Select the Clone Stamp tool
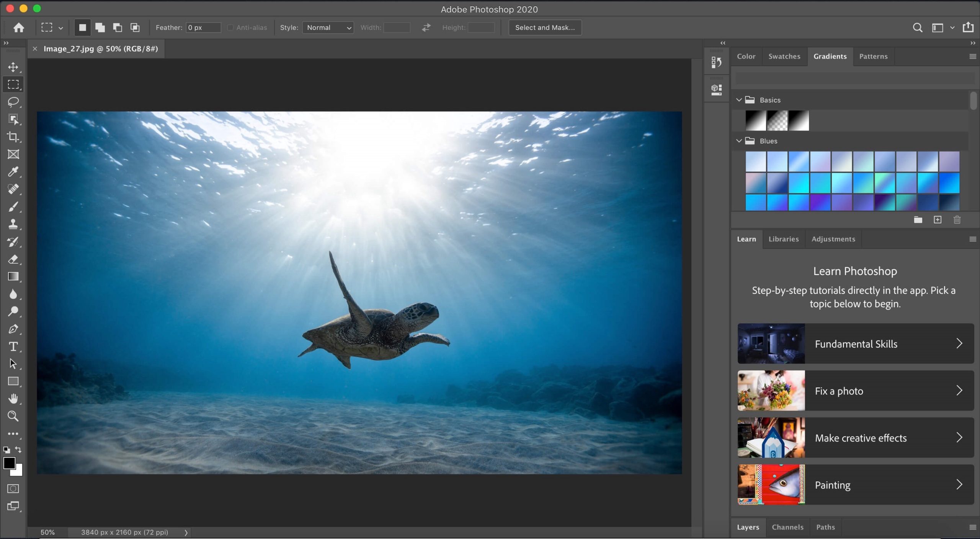980x539 pixels. pos(13,224)
